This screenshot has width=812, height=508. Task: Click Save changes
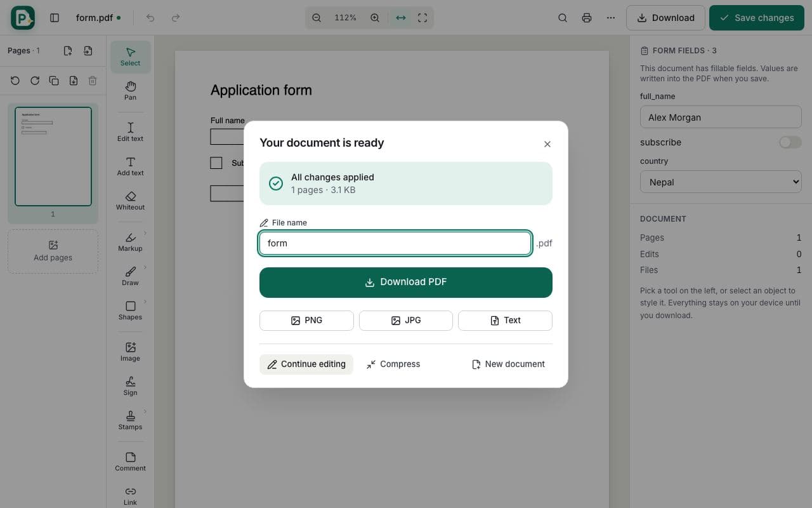(757, 18)
